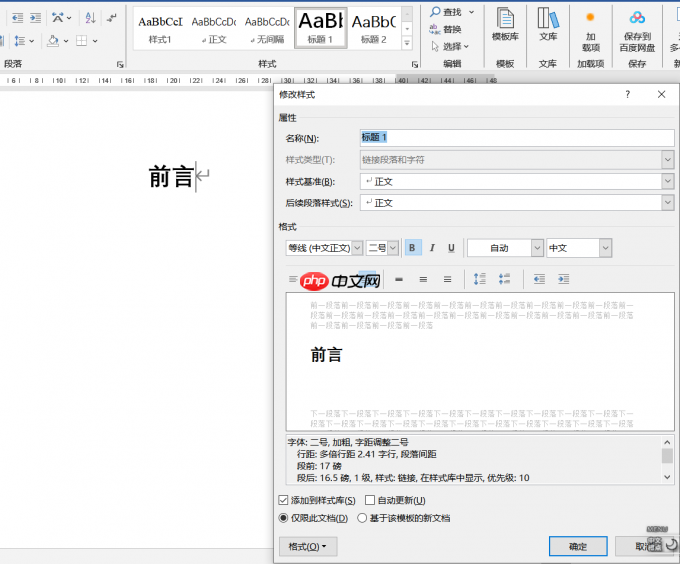Expand the styles gallery more arrow
This screenshot has width=680, height=564.
coord(407,43)
